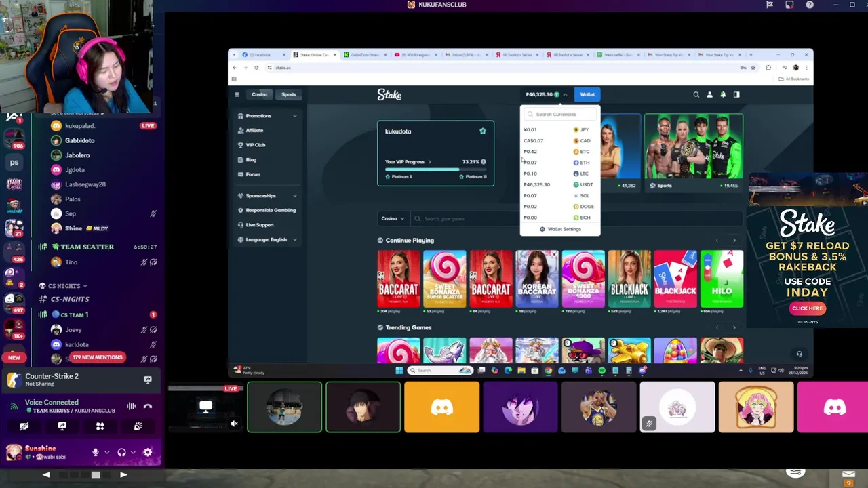Open the Korean Baccarat game thumbnail
The width and height of the screenshot is (868, 488).
(x=537, y=279)
